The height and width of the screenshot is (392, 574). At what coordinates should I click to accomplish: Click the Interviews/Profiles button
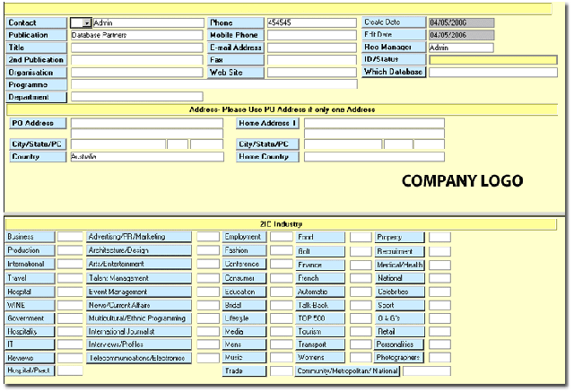tap(139, 344)
